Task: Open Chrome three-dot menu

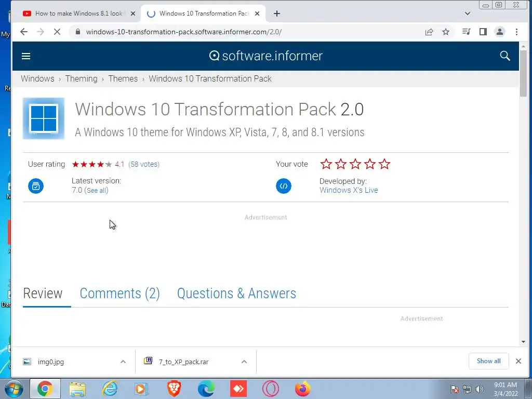Action: 516,32
